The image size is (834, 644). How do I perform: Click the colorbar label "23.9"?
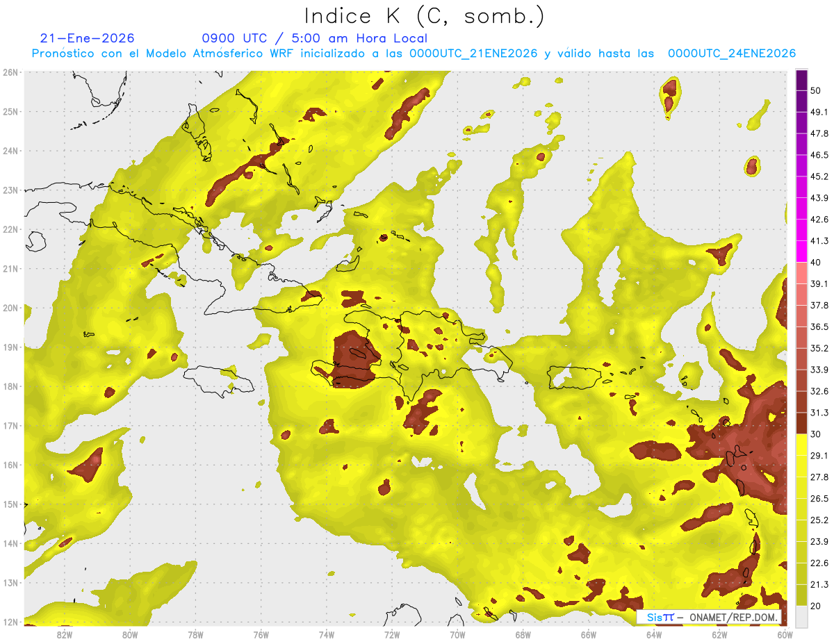pos(819,541)
